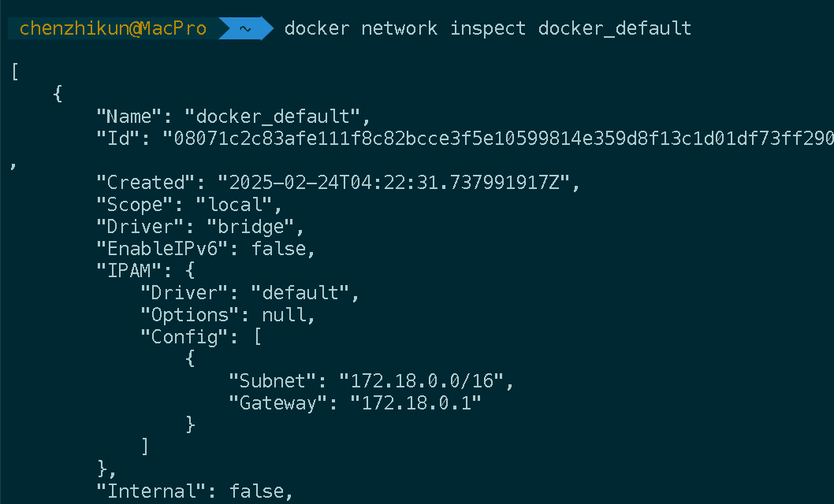Click the "bridge" driver value
Viewport: 834px width, 504px height.
(x=250, y=227)
